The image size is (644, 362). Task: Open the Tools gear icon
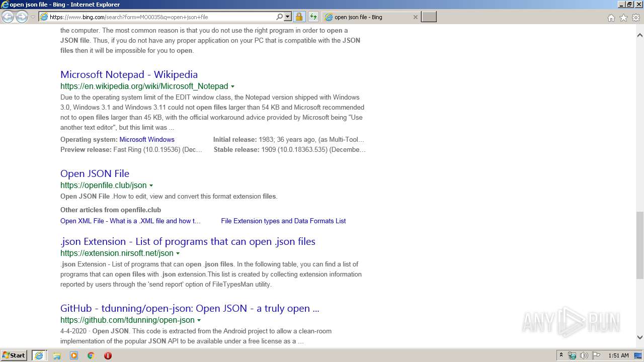636,18
